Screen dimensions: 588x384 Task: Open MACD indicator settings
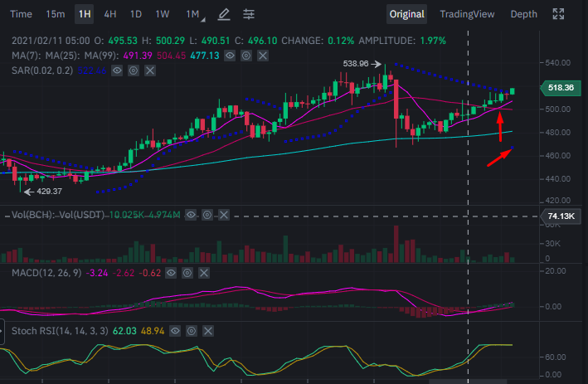[187, 273]
